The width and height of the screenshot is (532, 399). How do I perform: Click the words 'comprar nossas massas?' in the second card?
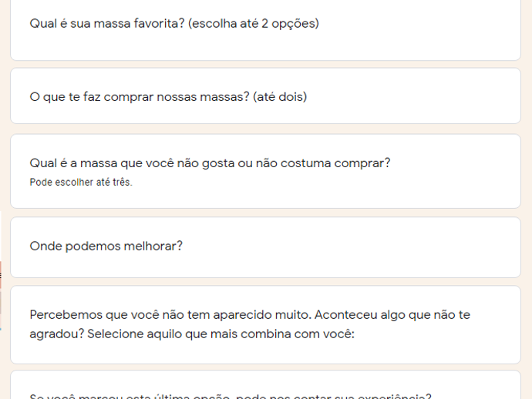coord(177,97)
